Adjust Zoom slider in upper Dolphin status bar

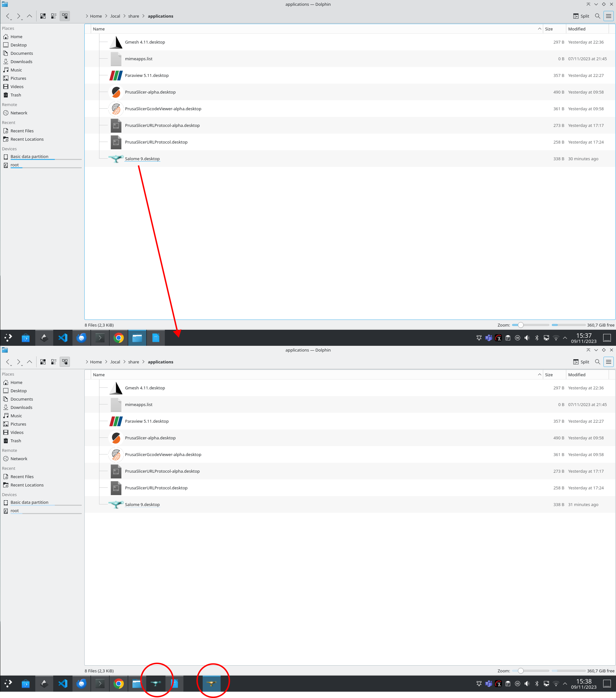(530, 325)
